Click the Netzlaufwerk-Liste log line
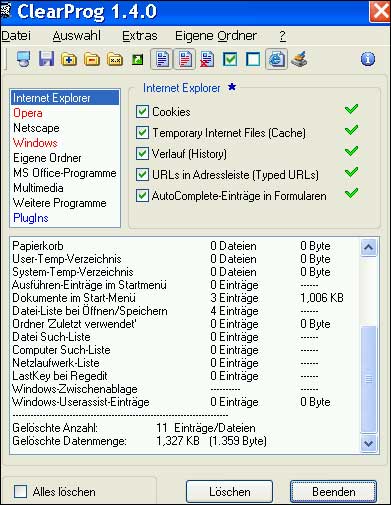Screen dimensions: 391x505 (x=166, y=363)
